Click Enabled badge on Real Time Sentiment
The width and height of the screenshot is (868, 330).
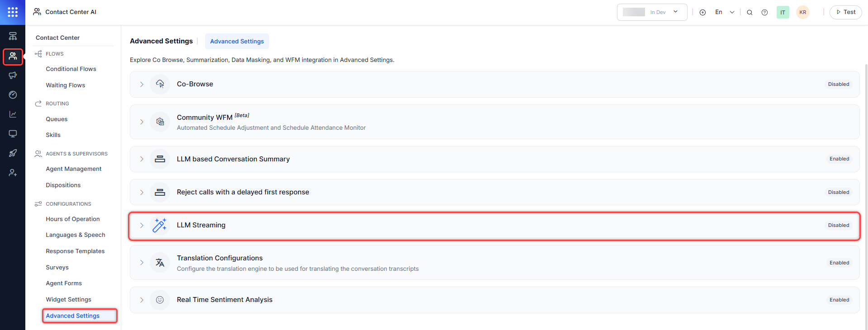tap(839, 300)
